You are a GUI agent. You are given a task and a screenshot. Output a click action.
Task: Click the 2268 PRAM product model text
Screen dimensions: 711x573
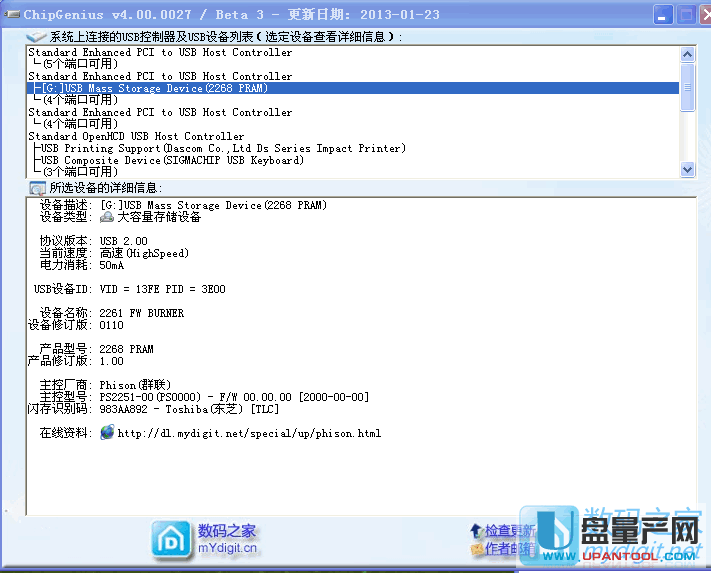(x=127, y=349)
